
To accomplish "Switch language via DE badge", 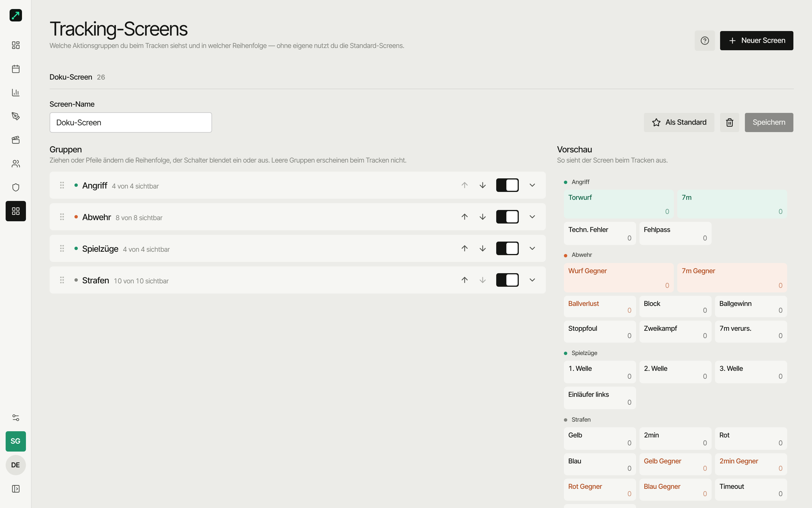I will click(x=16, y=465).
